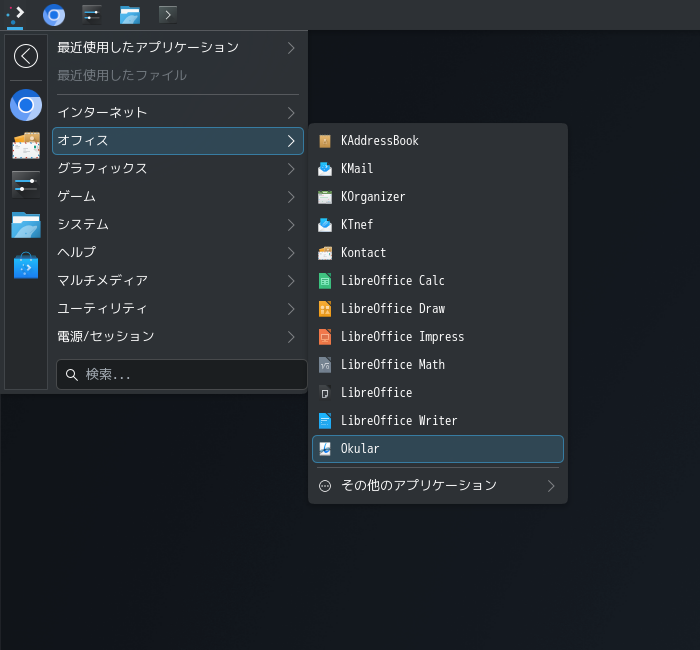Expand the マルチメディア chevron

coord(291,281)
